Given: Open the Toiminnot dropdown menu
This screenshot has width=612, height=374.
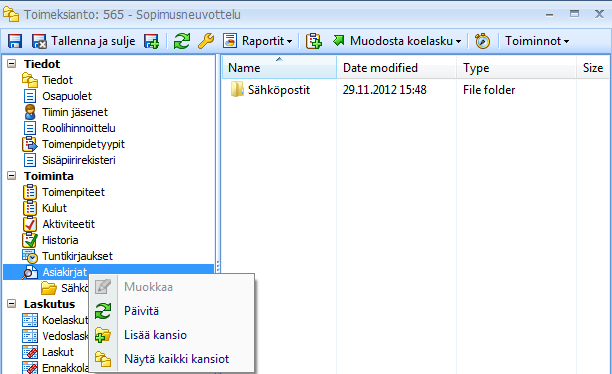Looking at the screenshot, I should pyautogui.click(x=537, y=41).
